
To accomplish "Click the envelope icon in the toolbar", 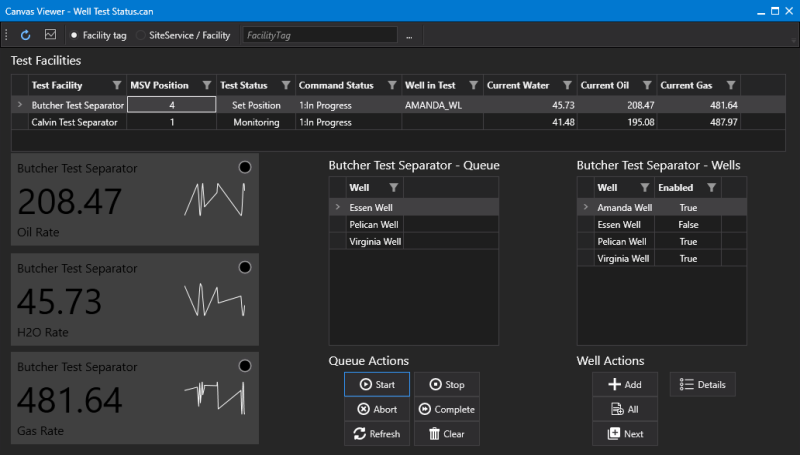I will click(51, 35).
